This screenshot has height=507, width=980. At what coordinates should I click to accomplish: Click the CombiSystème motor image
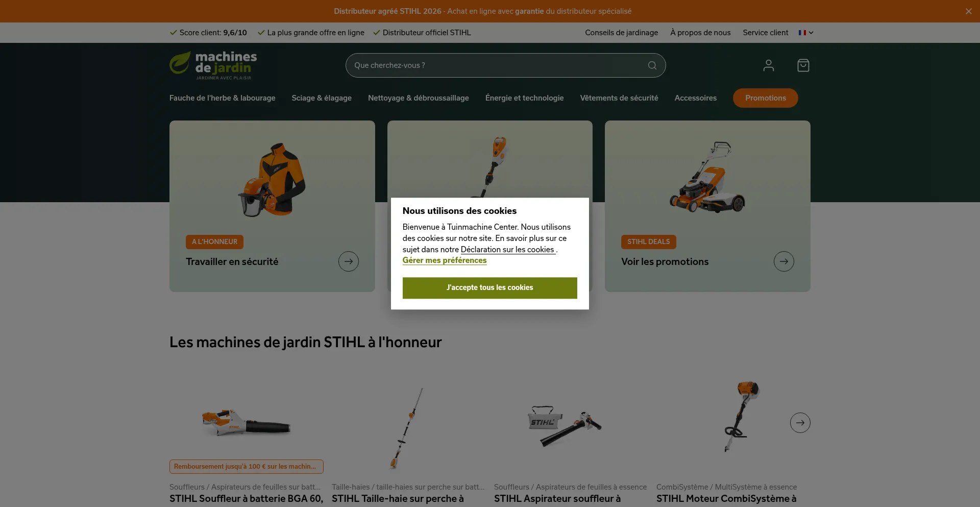pyautogui.click(x=742, y=416)
